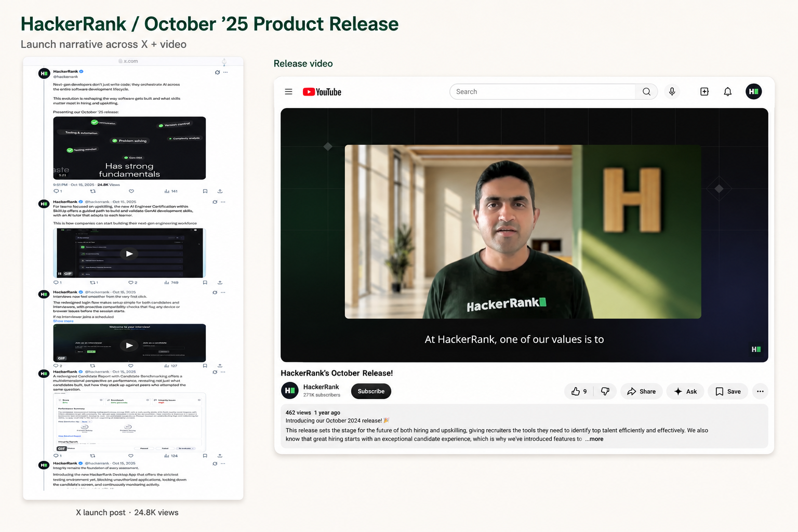The image size is (798, 532).
Task: Share the Candidate Report tweet with 124 views
Action: coord(220,456)
